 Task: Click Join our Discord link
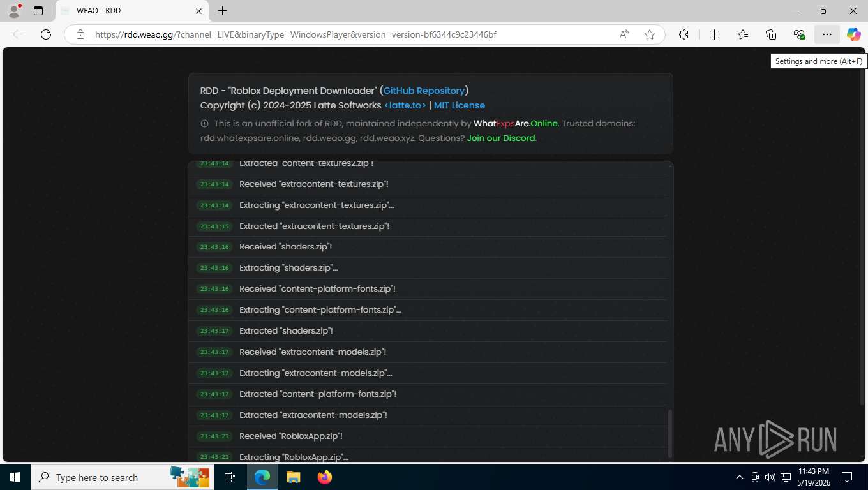501,138
